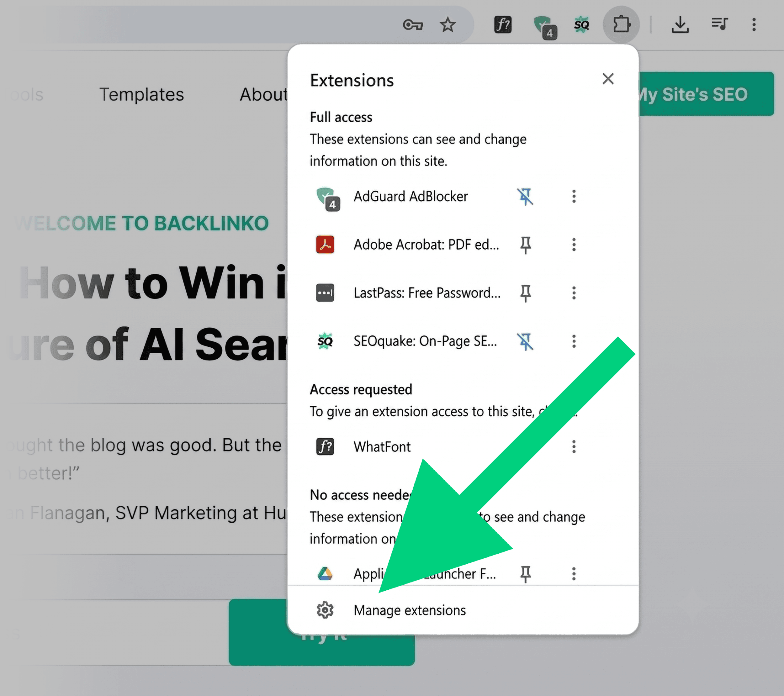Click the password key icon in address bar

(413, 25)
